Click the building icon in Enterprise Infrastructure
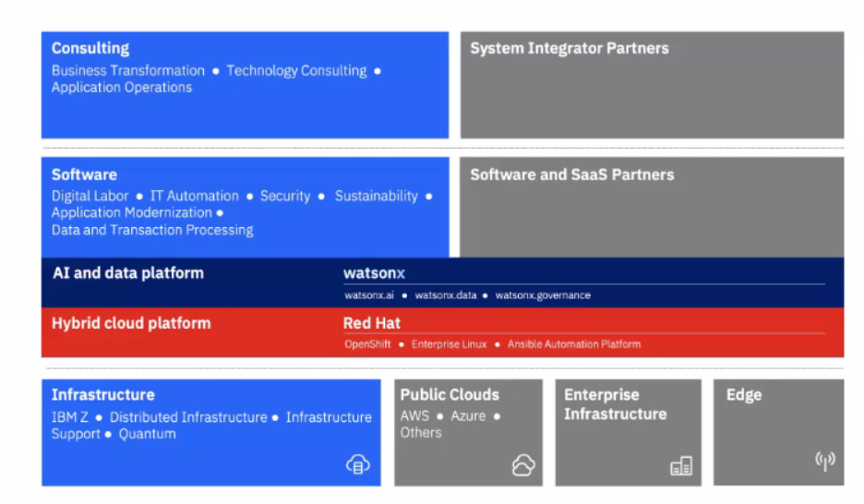This screenshot has width=864, height=504. coord(680,467)
